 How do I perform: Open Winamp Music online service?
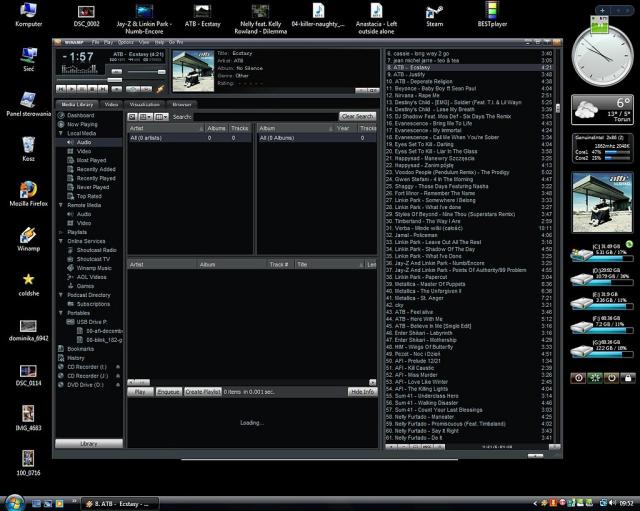coord(94,268)
